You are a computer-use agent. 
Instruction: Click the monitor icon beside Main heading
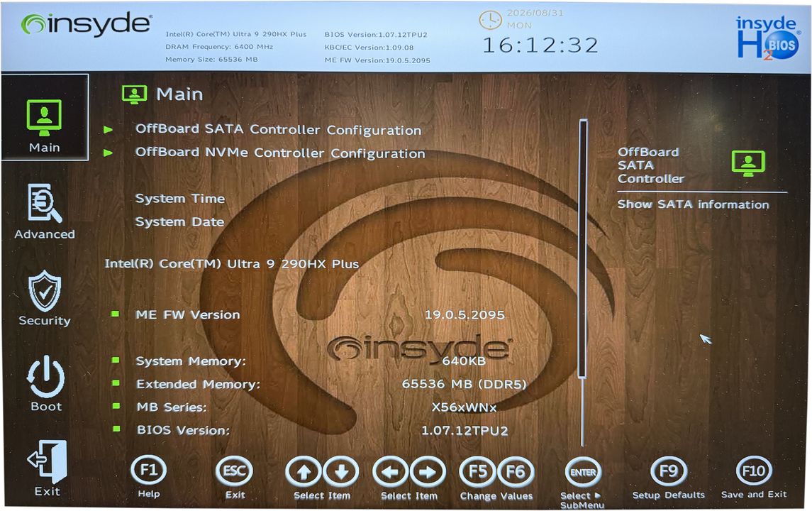[134, 95]
